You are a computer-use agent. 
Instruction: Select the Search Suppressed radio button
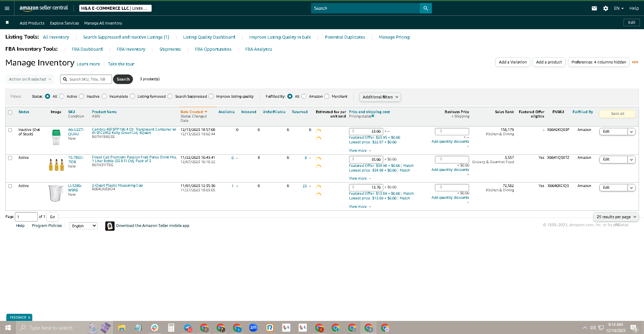[170, 96]
